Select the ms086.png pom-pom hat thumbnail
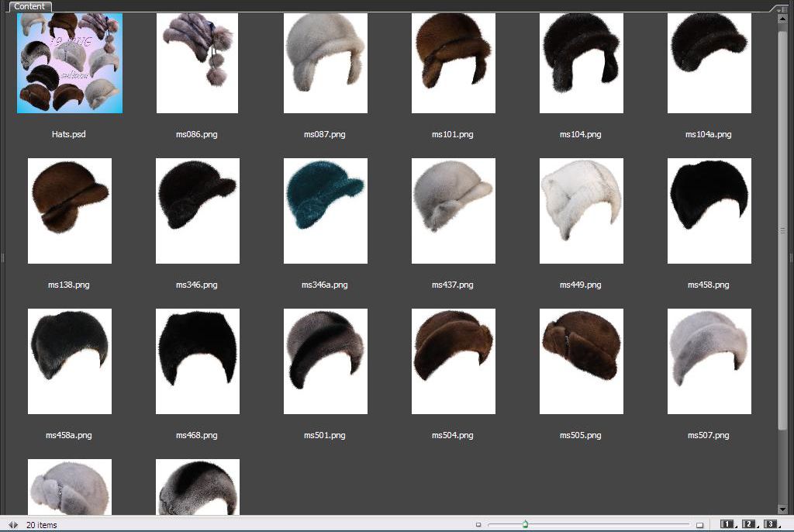794x532 pixels. point(197,63)
